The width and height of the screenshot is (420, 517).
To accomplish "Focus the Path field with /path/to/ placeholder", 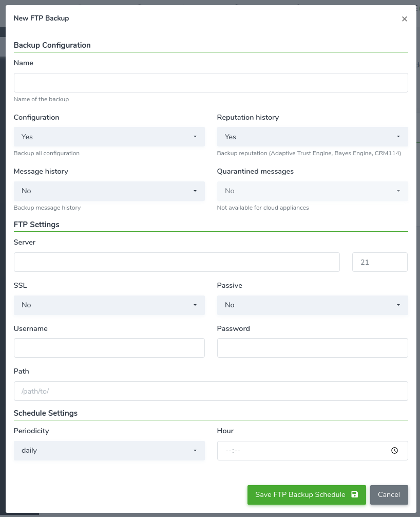I will [211, 391].
